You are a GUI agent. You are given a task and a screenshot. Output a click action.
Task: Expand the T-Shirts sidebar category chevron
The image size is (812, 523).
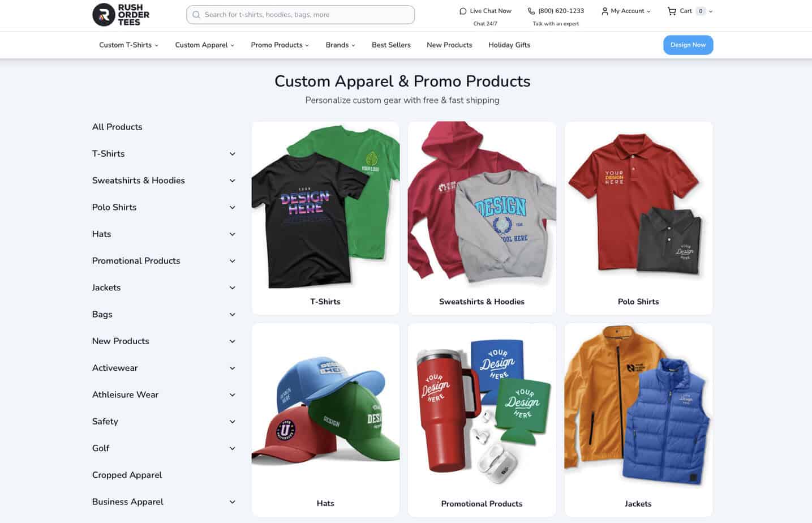[232, 154]
